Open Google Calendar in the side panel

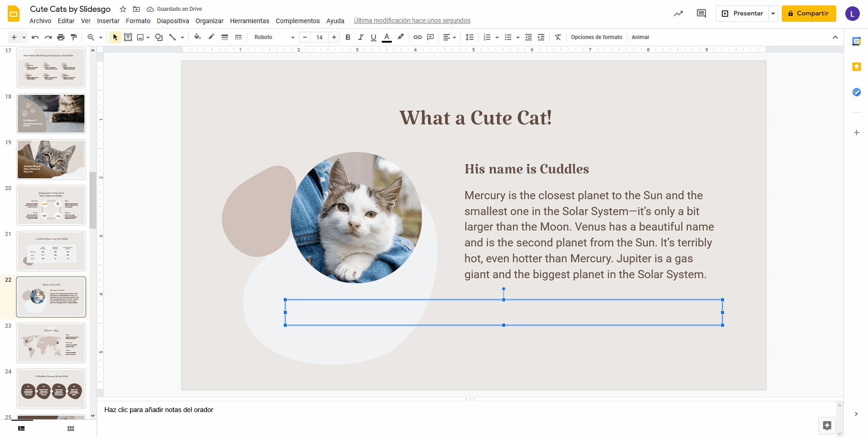tap(857, 41)
